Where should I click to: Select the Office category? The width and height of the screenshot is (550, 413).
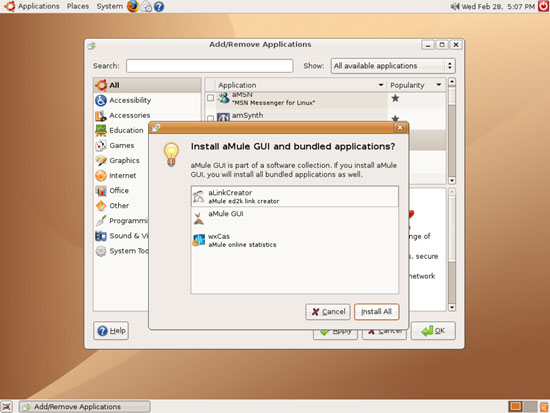point(121,191)
